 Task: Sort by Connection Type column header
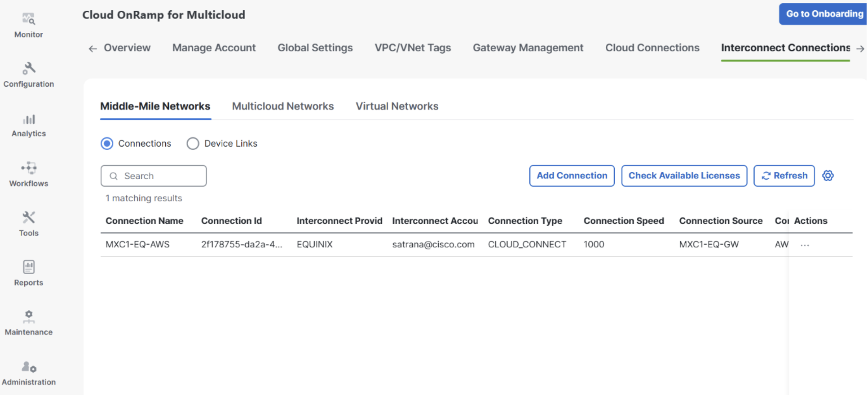coord(526,221)
